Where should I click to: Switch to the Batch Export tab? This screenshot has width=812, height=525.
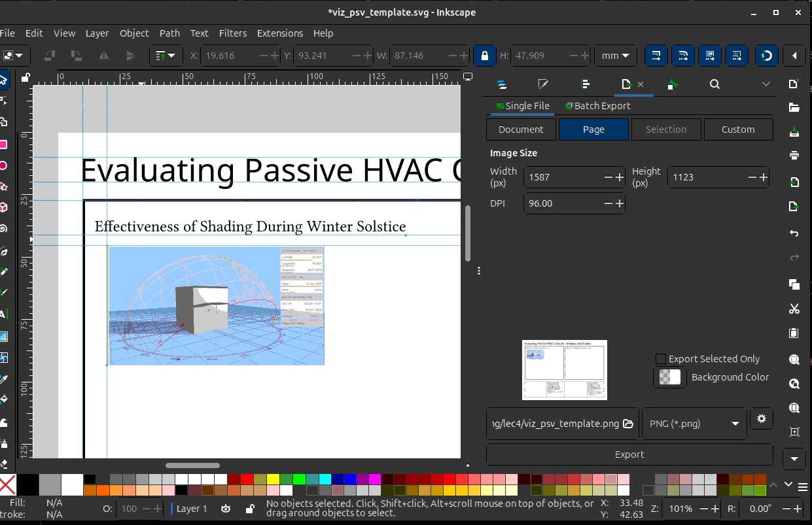click(x=597, y=106)
